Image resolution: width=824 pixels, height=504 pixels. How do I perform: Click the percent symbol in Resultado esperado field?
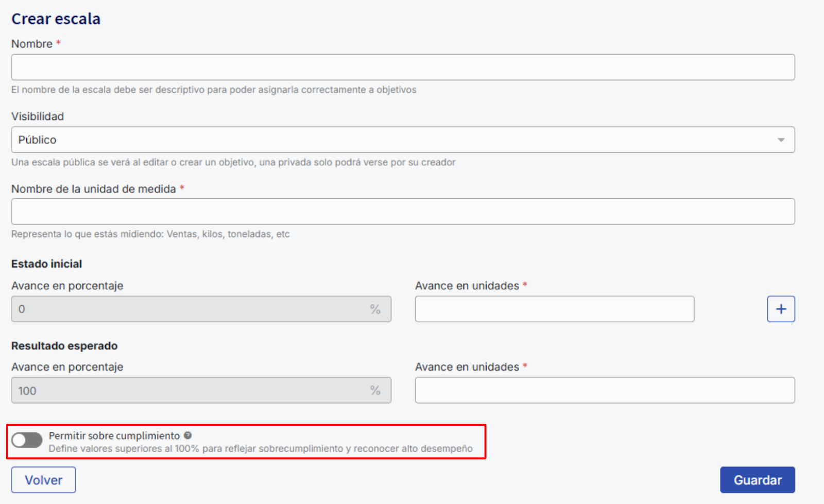click(375, 391)
